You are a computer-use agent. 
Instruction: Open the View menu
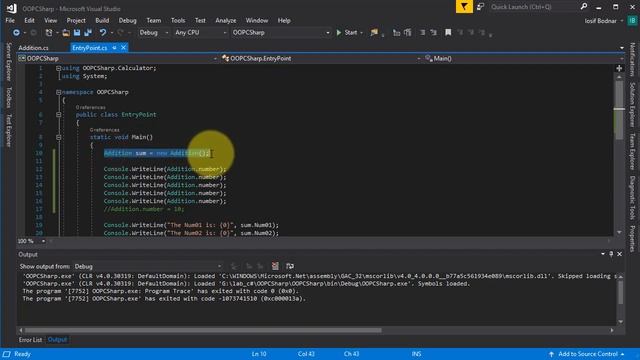click(x=51, y=20)
